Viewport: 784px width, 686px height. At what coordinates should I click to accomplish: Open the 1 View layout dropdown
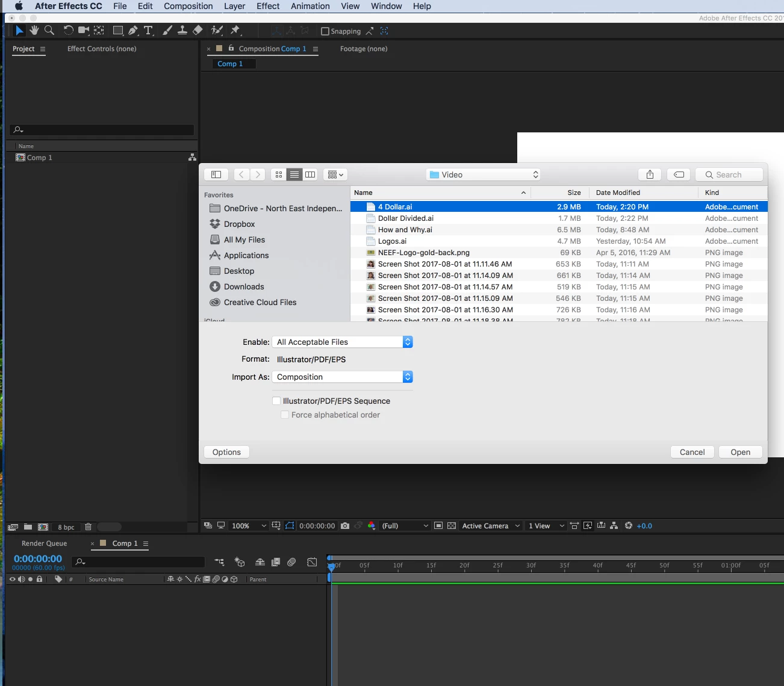546,525
